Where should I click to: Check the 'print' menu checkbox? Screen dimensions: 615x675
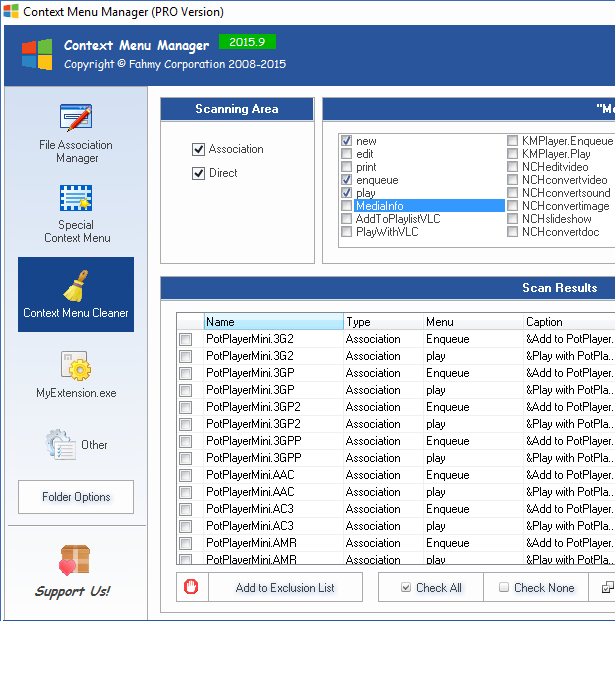click(346, 167)
